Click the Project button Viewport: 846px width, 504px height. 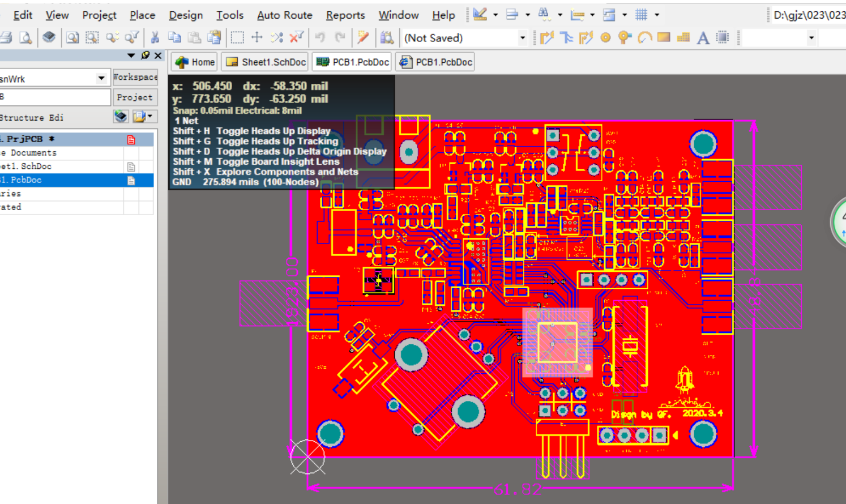pos(135,97)
